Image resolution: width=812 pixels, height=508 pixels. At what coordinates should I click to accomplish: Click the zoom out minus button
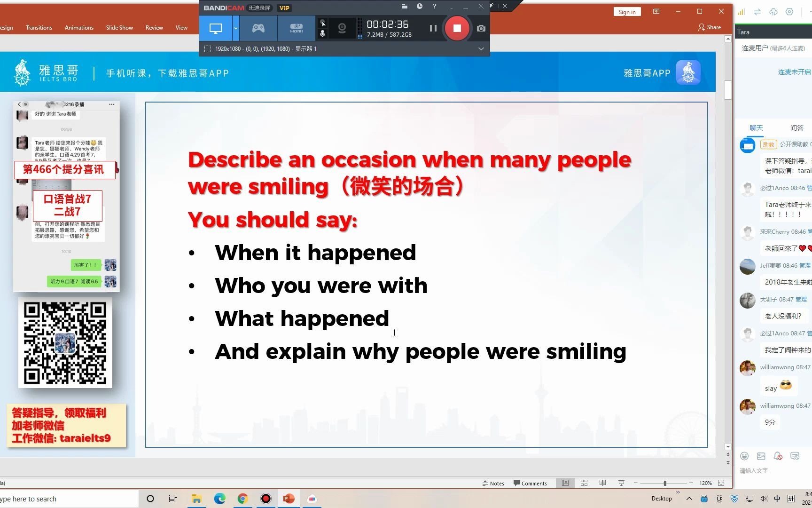[635, 483]
